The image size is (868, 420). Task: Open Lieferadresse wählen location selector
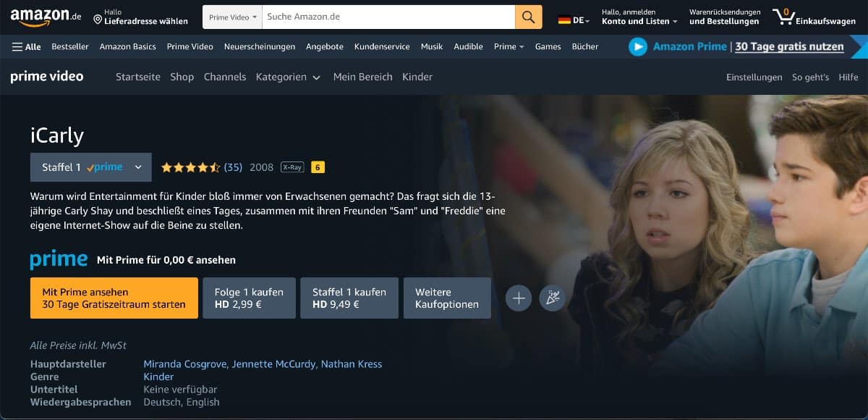click(x=140, y=17)
